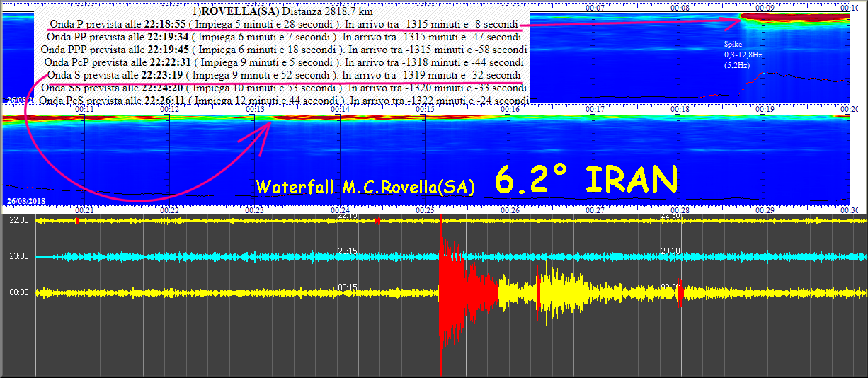Click the 00:22 time label above seismogram
This screenshot has width=868, height=378.
point(170,210)
